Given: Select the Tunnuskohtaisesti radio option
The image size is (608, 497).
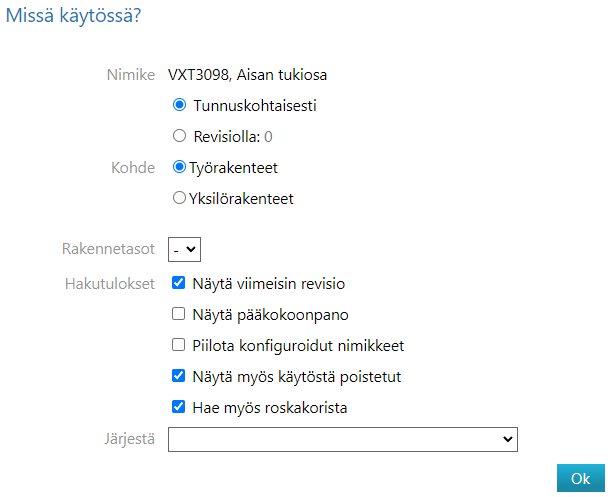Looking at the screenshot, I should click(x=180, y=104).
